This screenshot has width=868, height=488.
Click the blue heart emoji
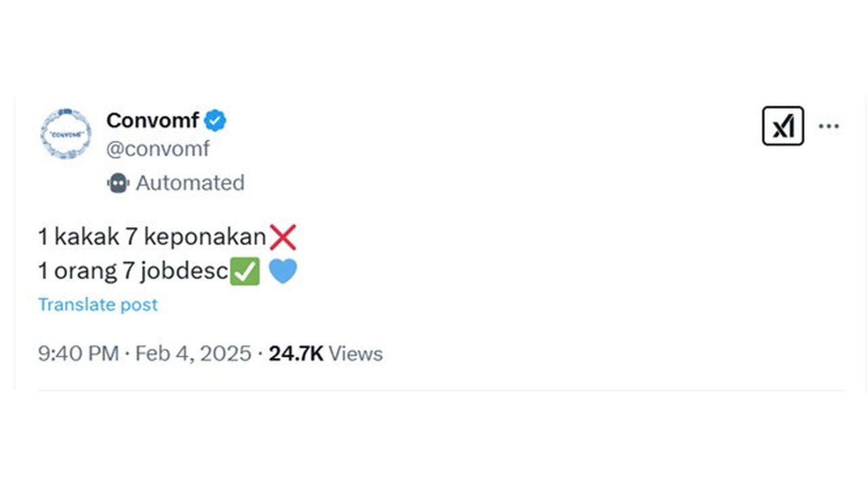coord(283,272)
